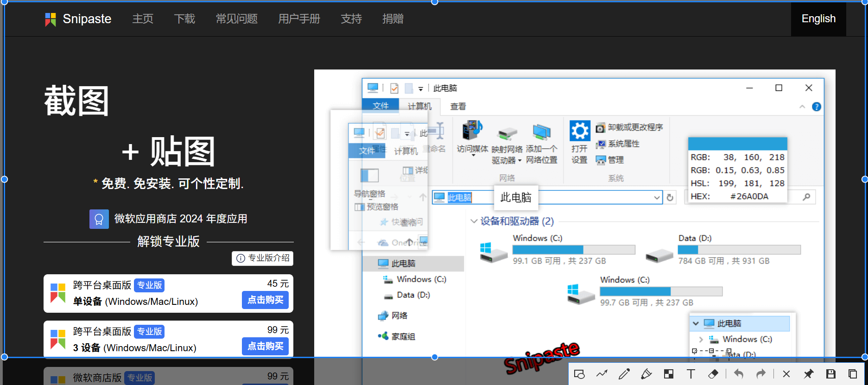Copy the snip to the clipboard
The height and width of the screenshot is (385, 868).
[x=853, y=374]
